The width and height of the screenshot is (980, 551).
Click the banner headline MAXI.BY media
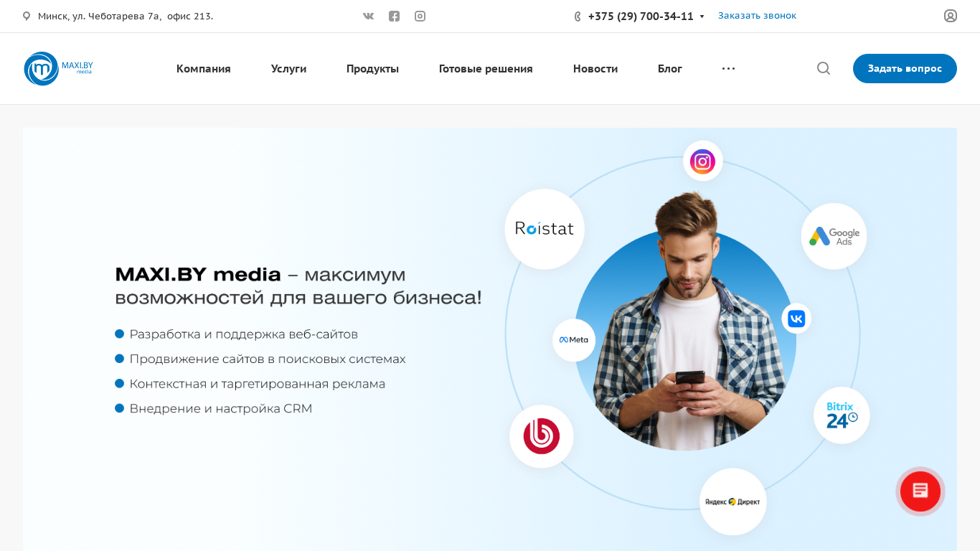point(298,286)
